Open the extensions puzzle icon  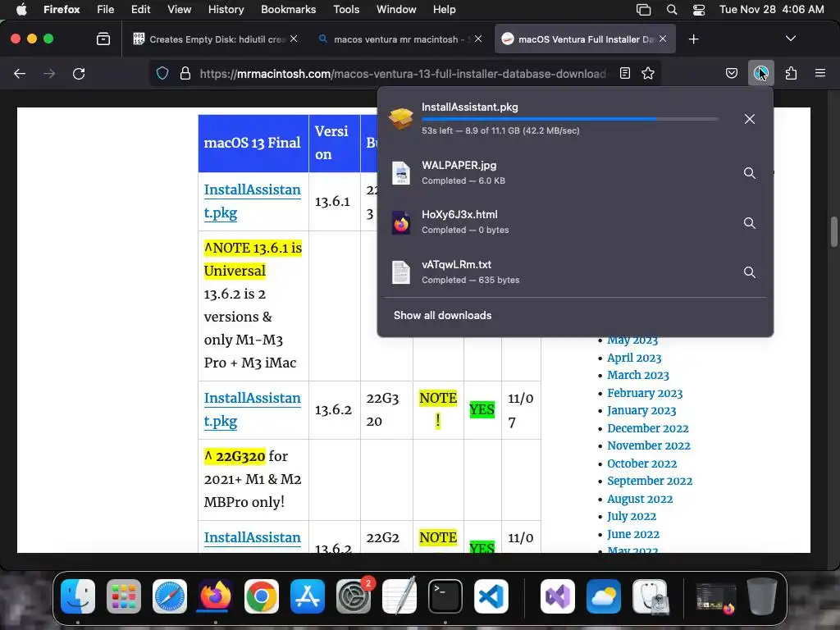[x=791, y=73]
